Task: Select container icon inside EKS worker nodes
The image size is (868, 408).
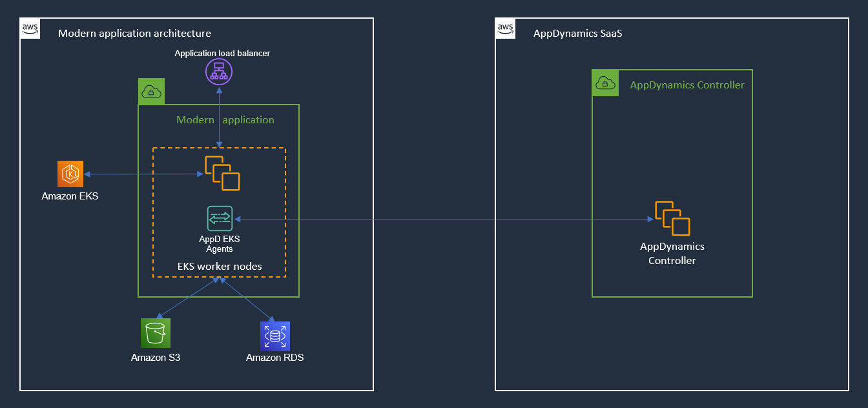Action: pos(222,173)
